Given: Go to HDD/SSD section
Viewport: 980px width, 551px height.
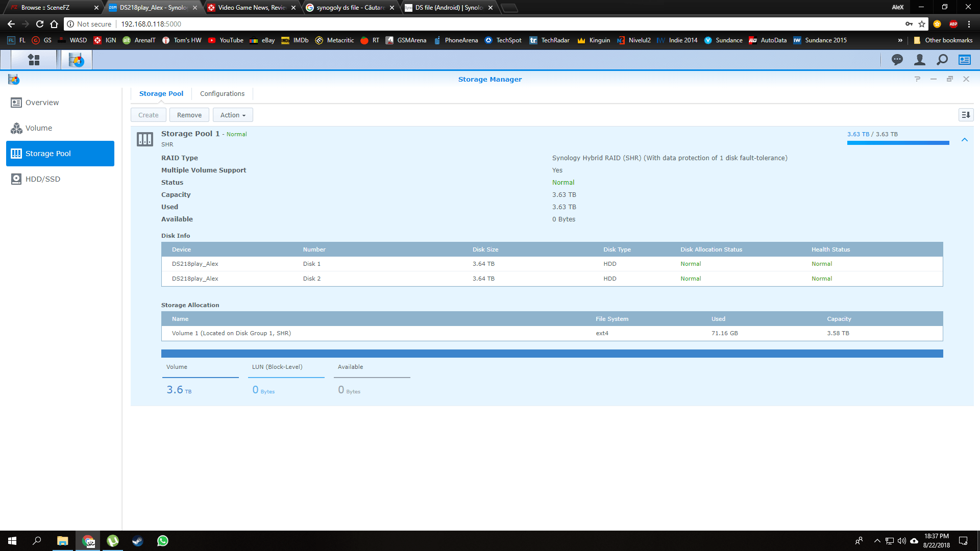Looking at the screenshot, I should click(43, 179).
